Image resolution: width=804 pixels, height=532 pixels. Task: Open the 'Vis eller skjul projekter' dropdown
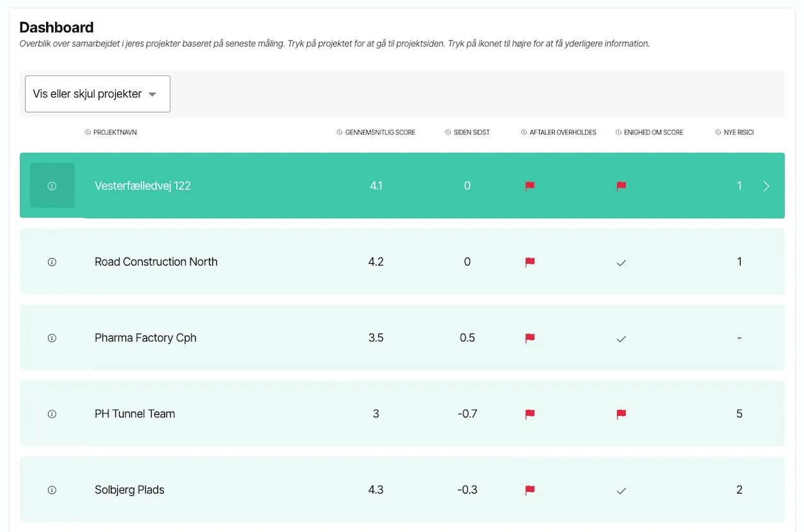coord(97,94)
